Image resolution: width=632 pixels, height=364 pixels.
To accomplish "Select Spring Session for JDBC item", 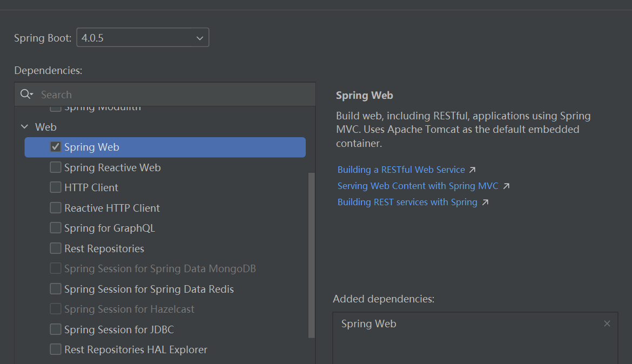I will pyautogui.click(x=119, y=329).
